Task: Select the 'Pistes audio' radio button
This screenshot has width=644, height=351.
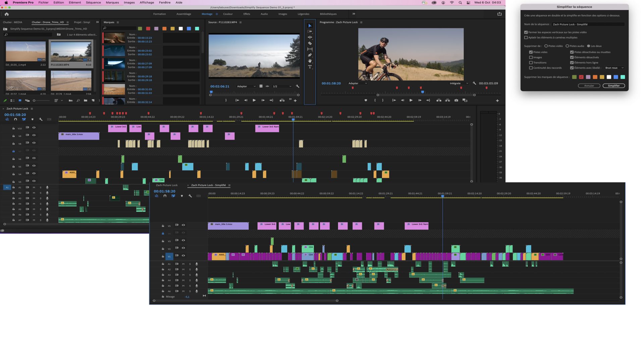Action: point(567,46)
